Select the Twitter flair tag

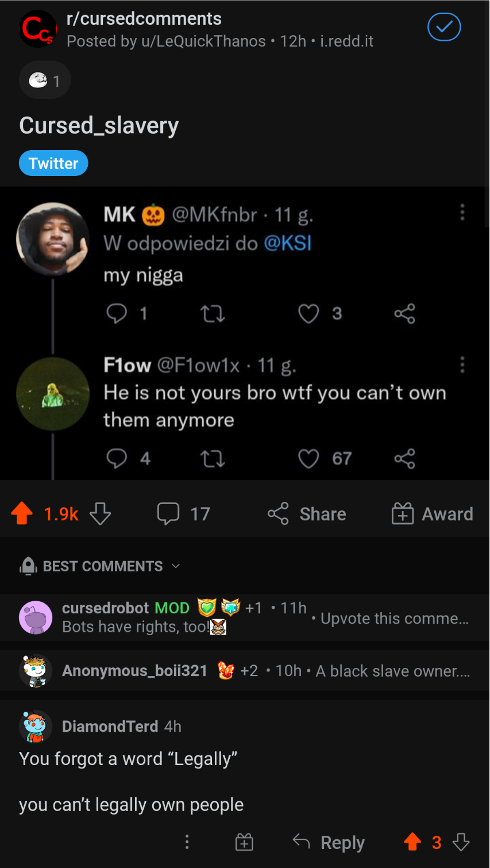tap(53, 163)
